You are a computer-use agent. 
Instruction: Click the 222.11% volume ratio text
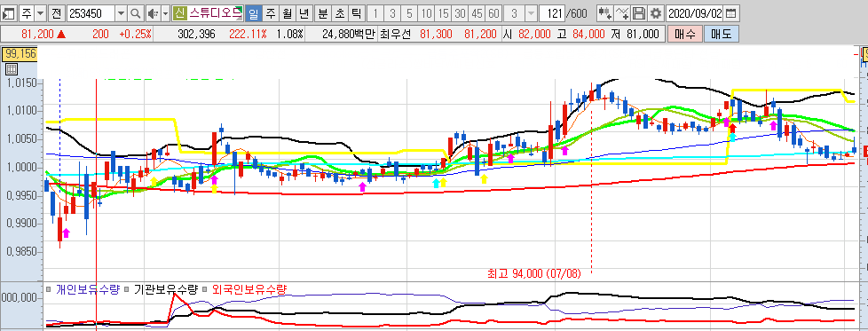tap(248, 35)
